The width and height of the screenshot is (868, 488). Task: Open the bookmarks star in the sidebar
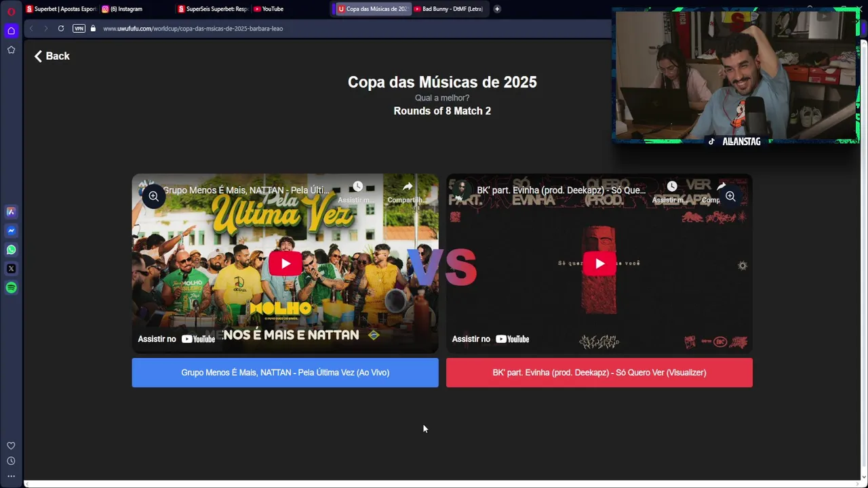click(11, 49)
